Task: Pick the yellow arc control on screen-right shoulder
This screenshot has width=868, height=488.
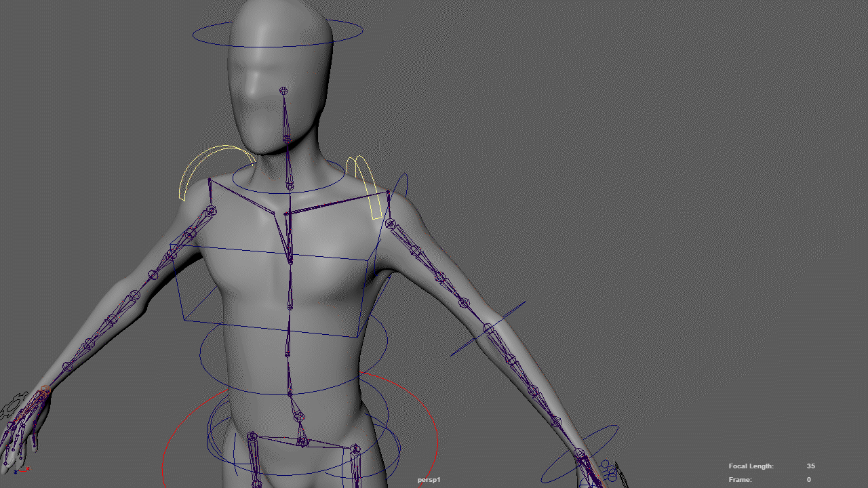Action: coord(365,187)
